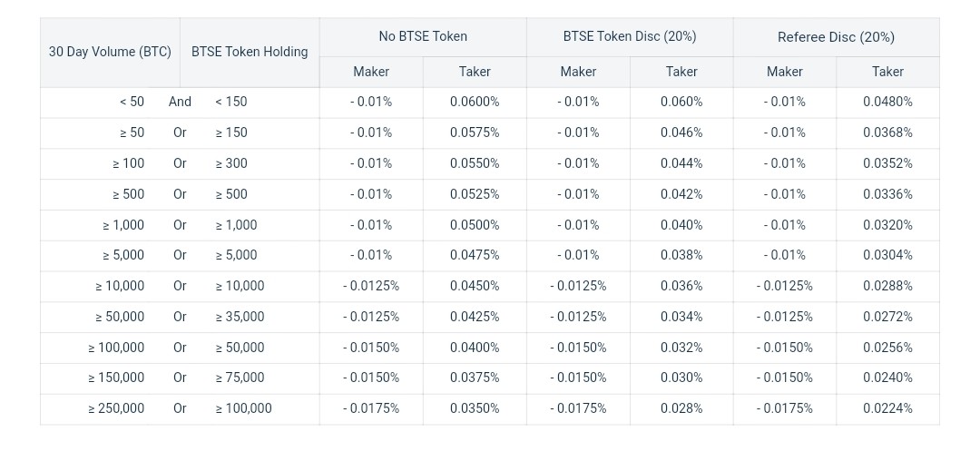Select the BTSE Token Disc (20%) header
The image size is (980, 451).
coord(630,36)
